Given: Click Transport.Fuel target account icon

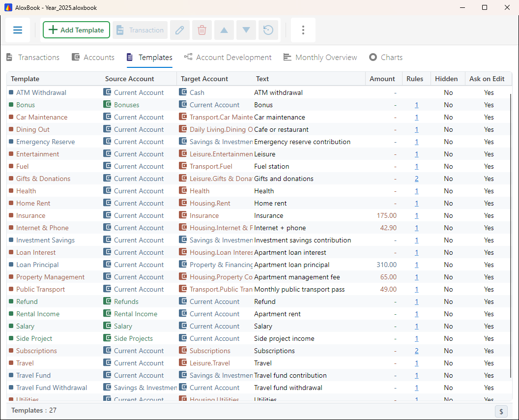Looking at the screenshot, I should [x=183, y=166].
